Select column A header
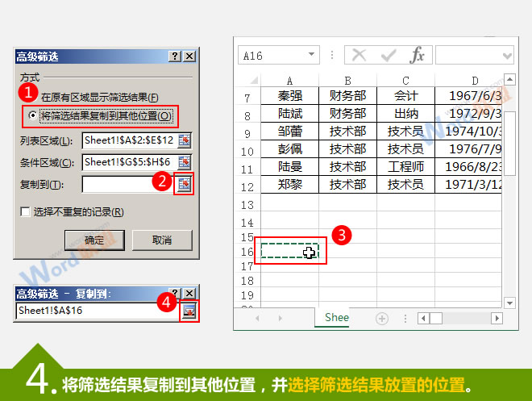Viewport: 532px width, 401px height. point(289,81)
